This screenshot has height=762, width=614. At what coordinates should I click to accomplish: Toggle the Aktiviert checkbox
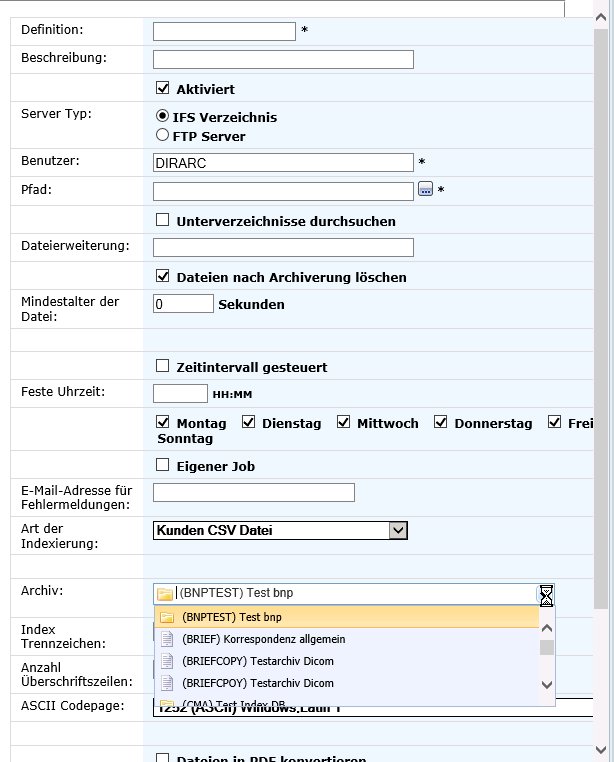(x=162, y=88)
